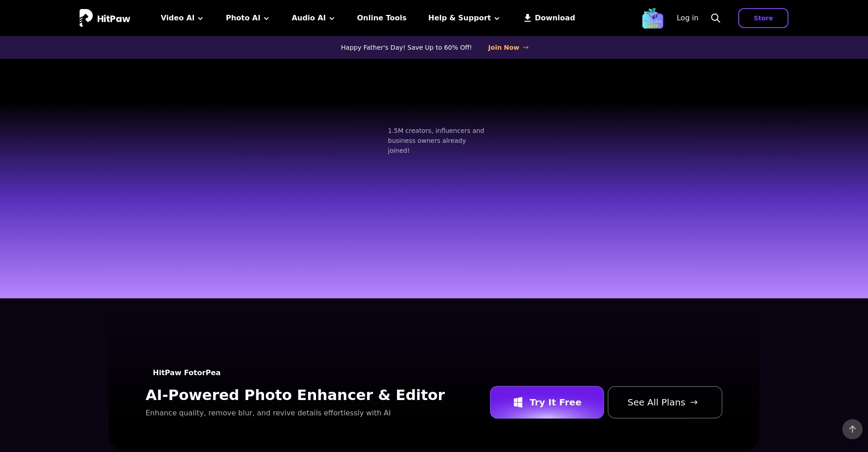This screenshot has height=452, width=868.
Task: Click the Enhance quality, remove blur description
Action: tap(268, 413)
